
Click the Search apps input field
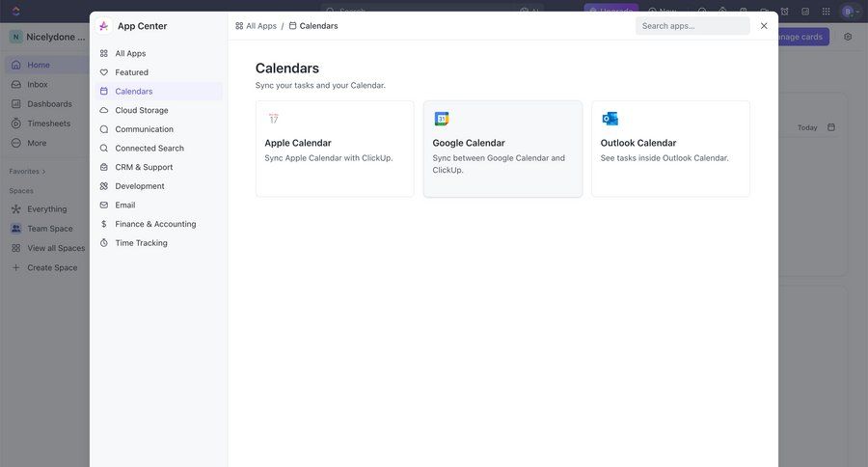(692, 26)
